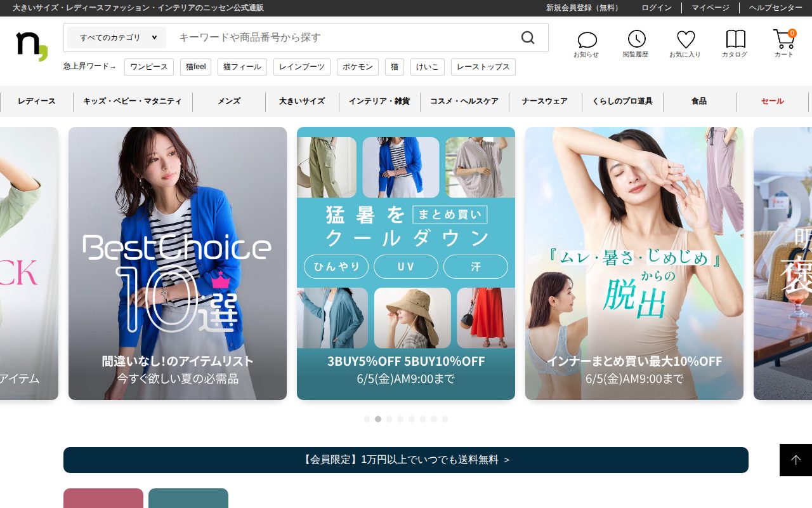
Task: Click the 猫フィール keyword tag
Action: tap(242, 67)
